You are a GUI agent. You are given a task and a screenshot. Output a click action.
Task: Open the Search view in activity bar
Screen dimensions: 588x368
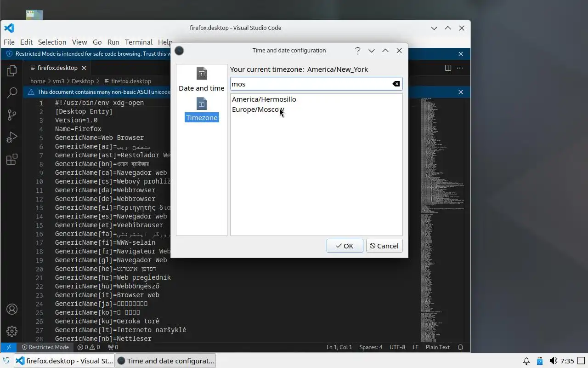tap(12, 93)
